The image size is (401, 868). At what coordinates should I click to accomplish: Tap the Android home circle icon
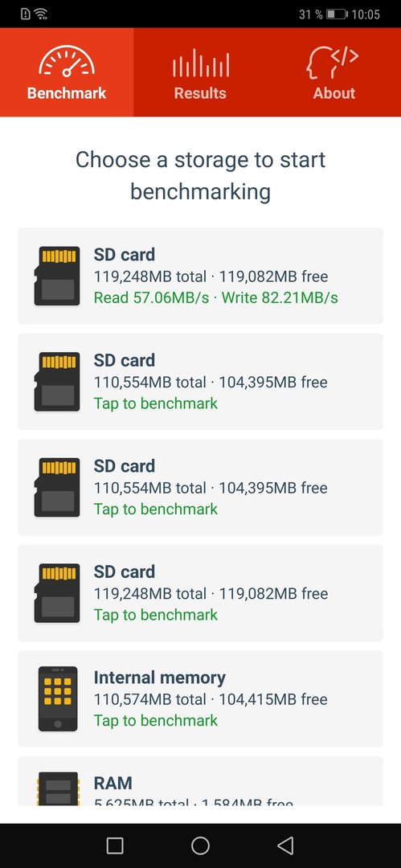[x=201, y=845]
